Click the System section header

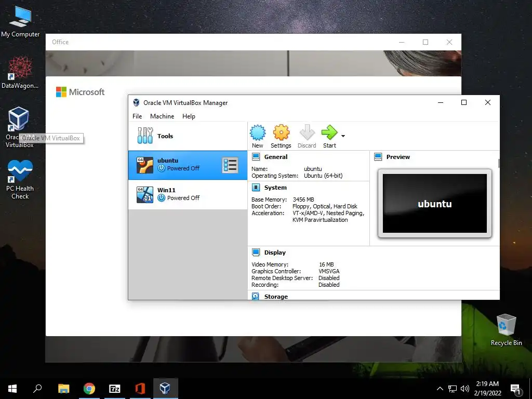click(275, 188)
